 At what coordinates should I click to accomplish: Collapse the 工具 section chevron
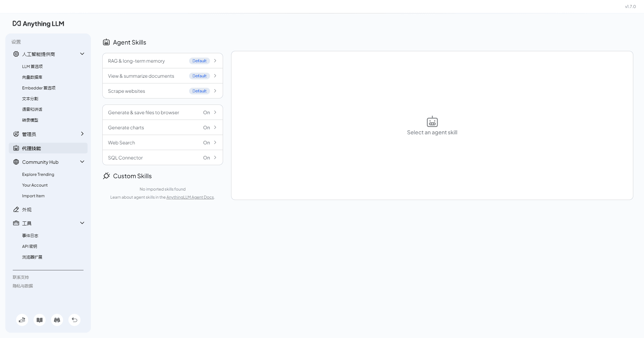pyautogui.click(x=82, y=223)
